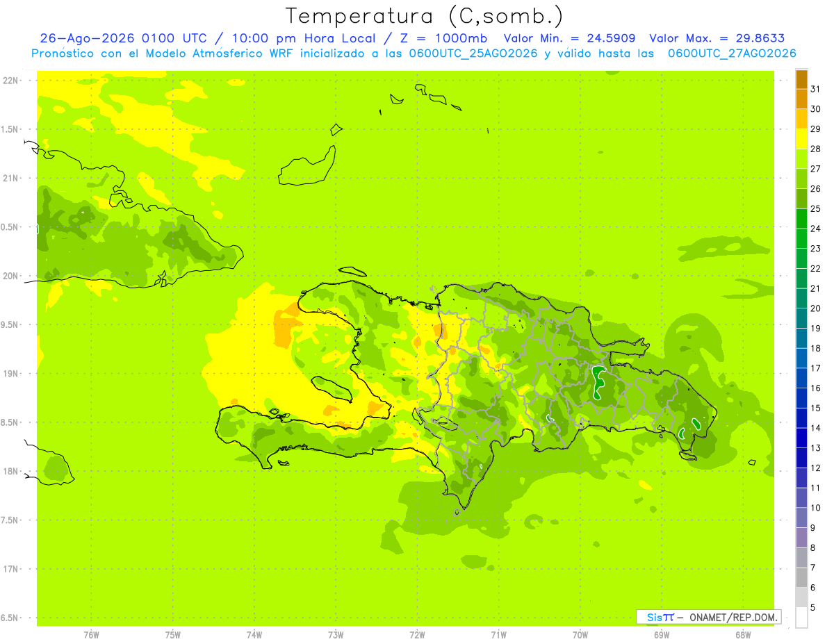Pick the blue legend swatch between 15 and 16

801,398
